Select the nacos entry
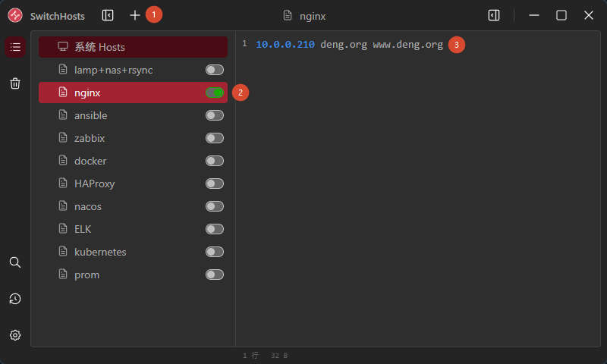607x364 pixels. 133,206
